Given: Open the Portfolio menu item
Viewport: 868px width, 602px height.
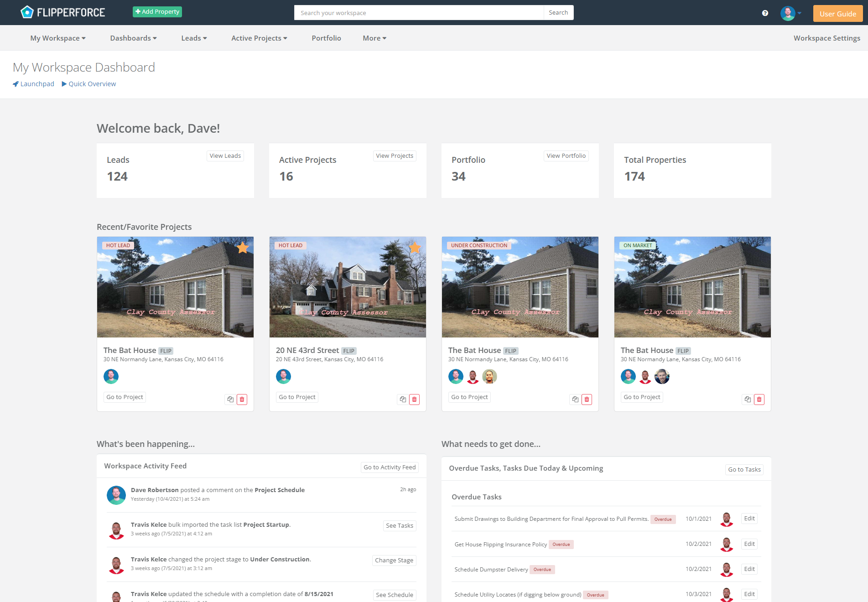Looking at the screenshot, I should coord(326,38).
